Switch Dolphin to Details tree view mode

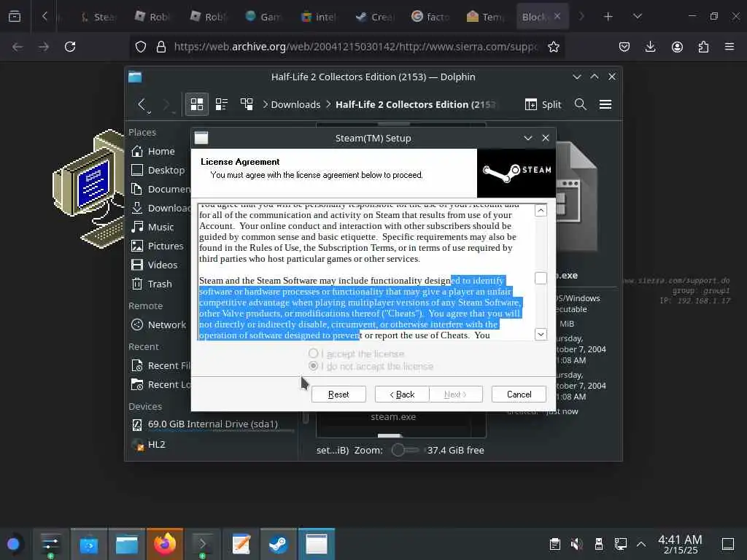(247, 104)
